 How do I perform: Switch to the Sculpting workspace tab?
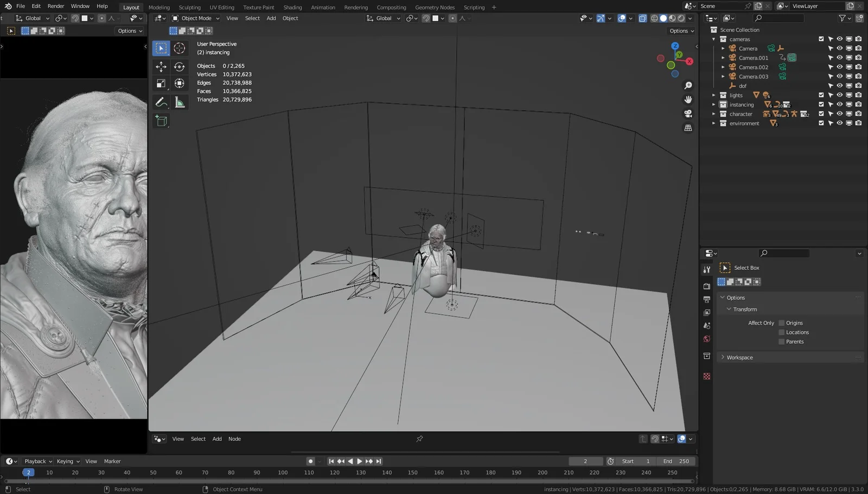[x=189, y=7]
